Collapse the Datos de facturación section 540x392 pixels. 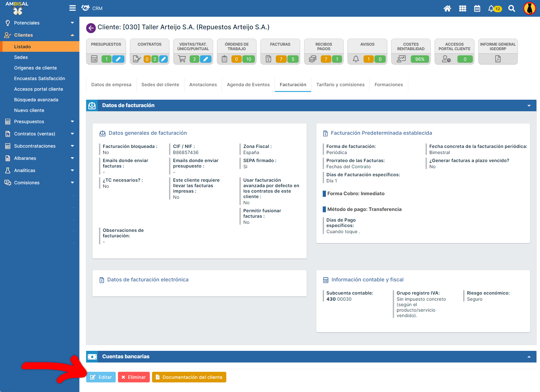[x=529, y=106]
